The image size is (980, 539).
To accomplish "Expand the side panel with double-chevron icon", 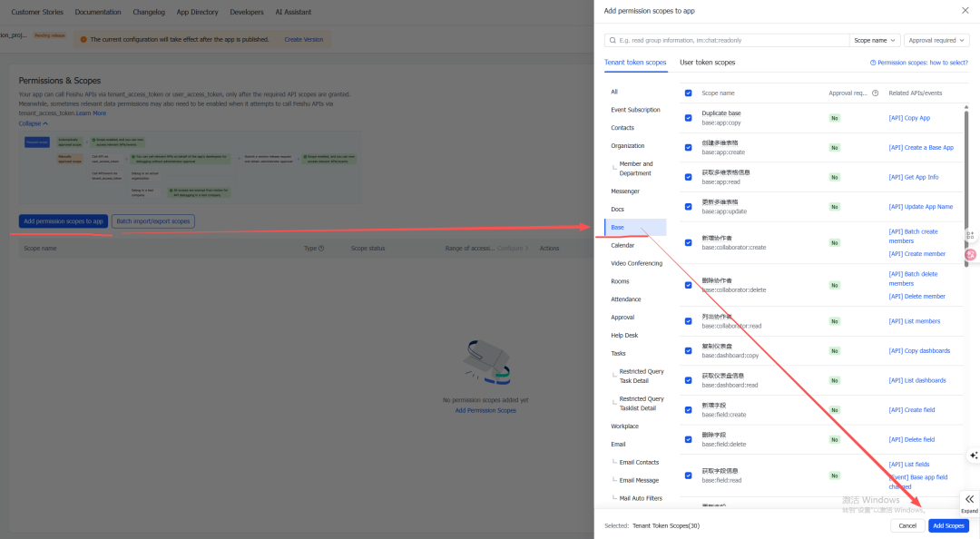I will coord(969,500).
